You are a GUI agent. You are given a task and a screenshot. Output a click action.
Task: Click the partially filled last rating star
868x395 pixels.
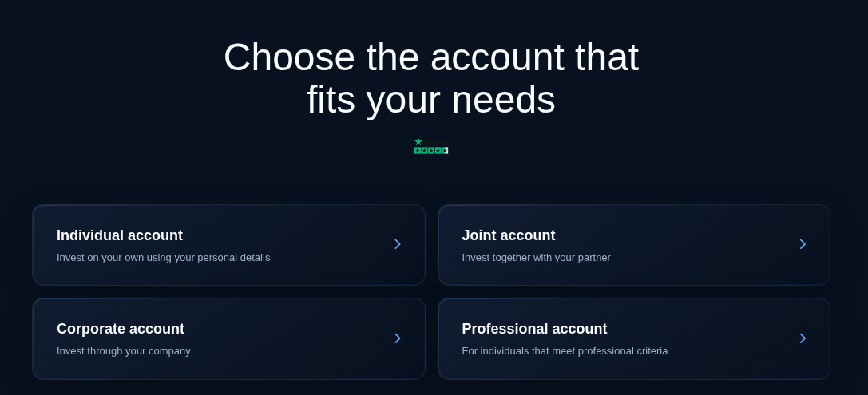tap(445, 151)
